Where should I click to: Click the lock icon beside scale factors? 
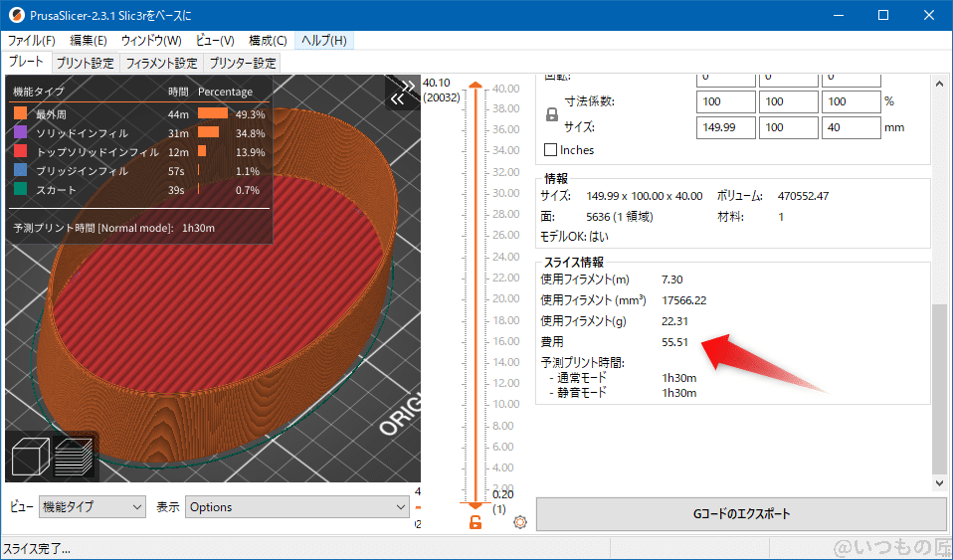pos(552,114)
